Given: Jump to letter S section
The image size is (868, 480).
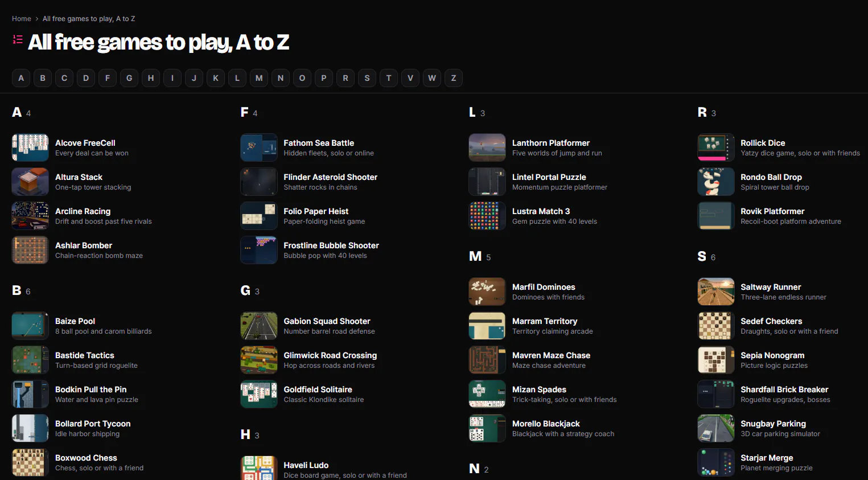Looking at the screenshot, I should 367,78.
